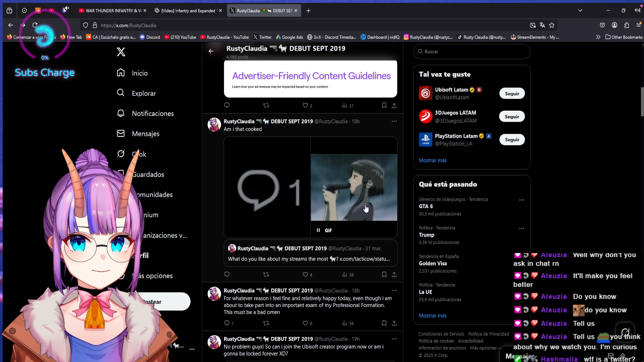Repost the Professional Formation exam post
Viewport: 644px width, 362px height.
click(266, 323)
